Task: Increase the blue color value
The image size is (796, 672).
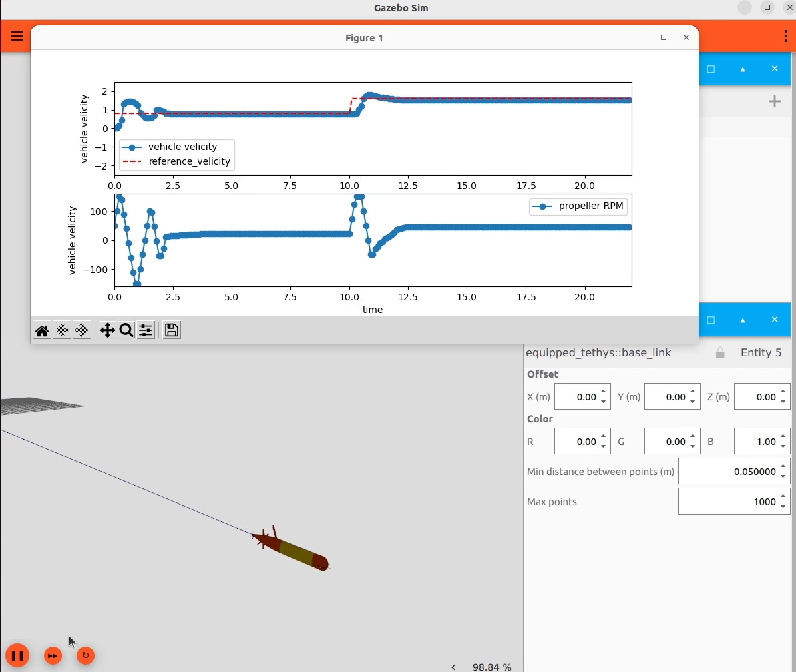Action: (783, 436)
